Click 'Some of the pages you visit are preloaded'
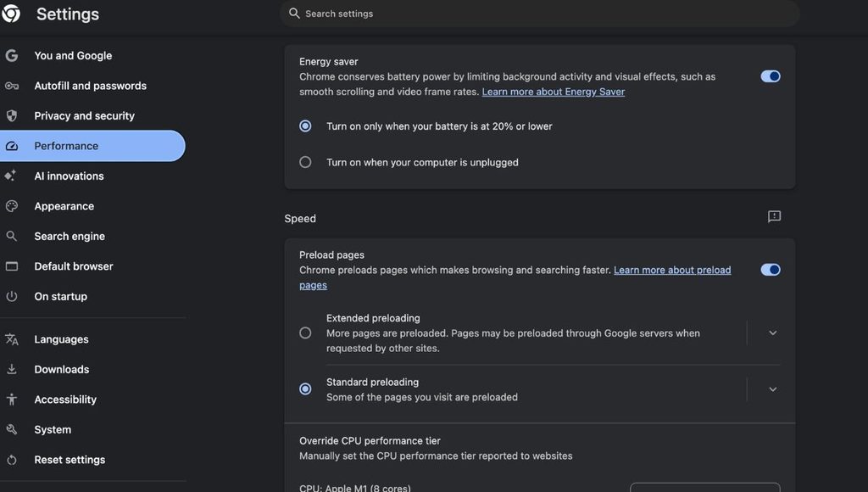The image size is (868, 492). coord(422,397)
